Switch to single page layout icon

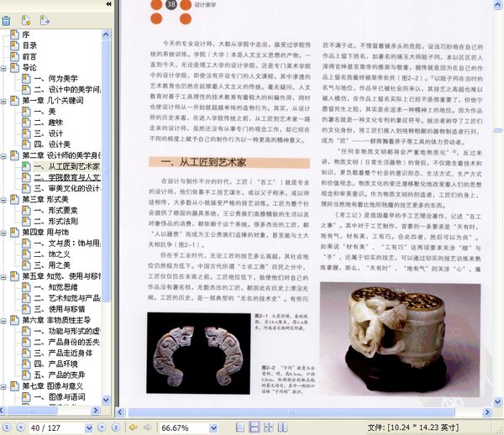[243, 427]
